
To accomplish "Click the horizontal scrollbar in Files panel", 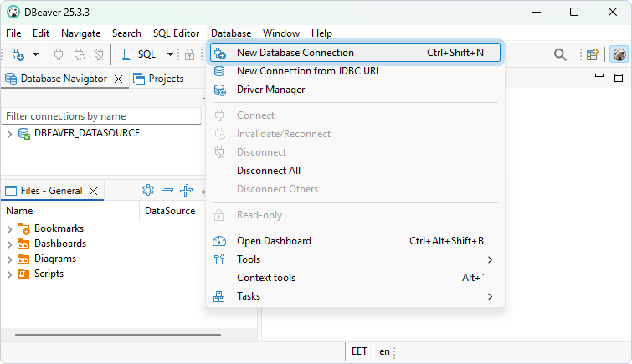I will pyautogui.click(x=118, y=335).
